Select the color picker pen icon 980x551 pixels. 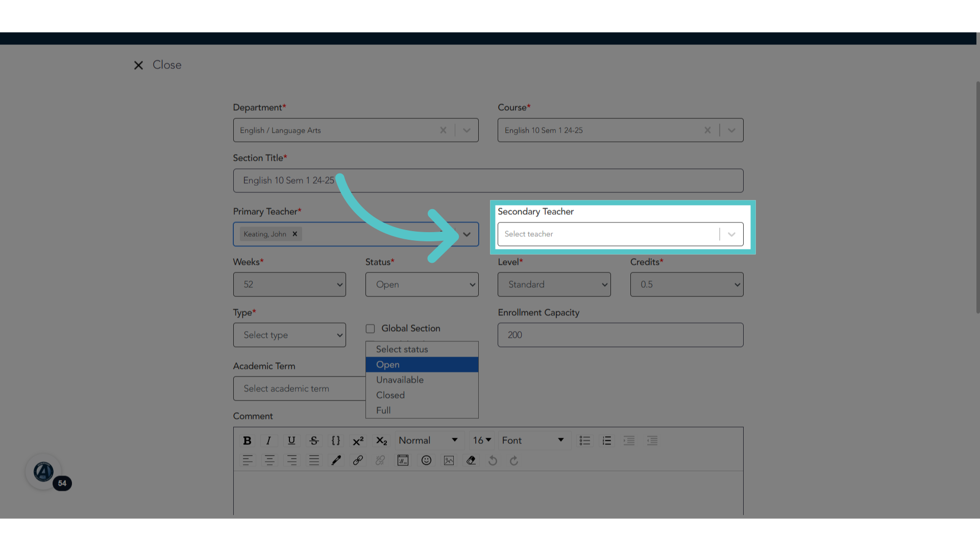pos(336,460)
